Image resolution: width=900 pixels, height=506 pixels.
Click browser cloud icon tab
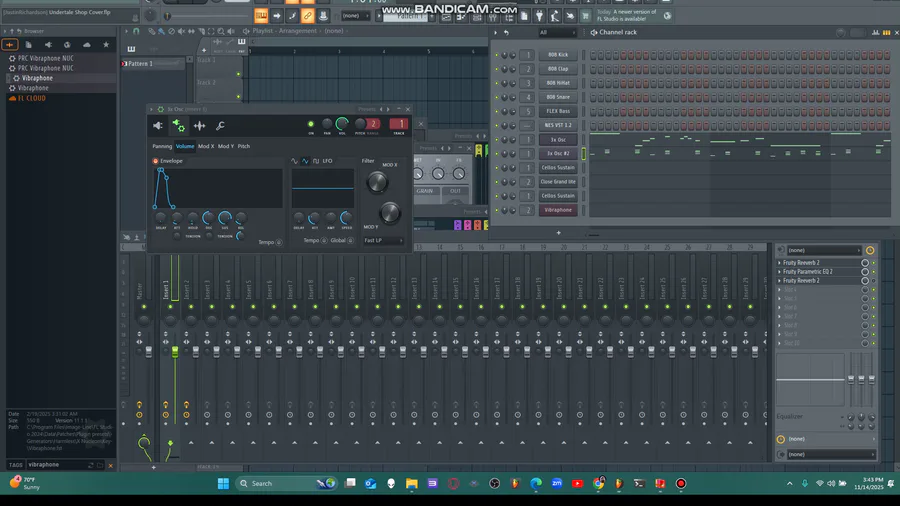coord(87,45)
